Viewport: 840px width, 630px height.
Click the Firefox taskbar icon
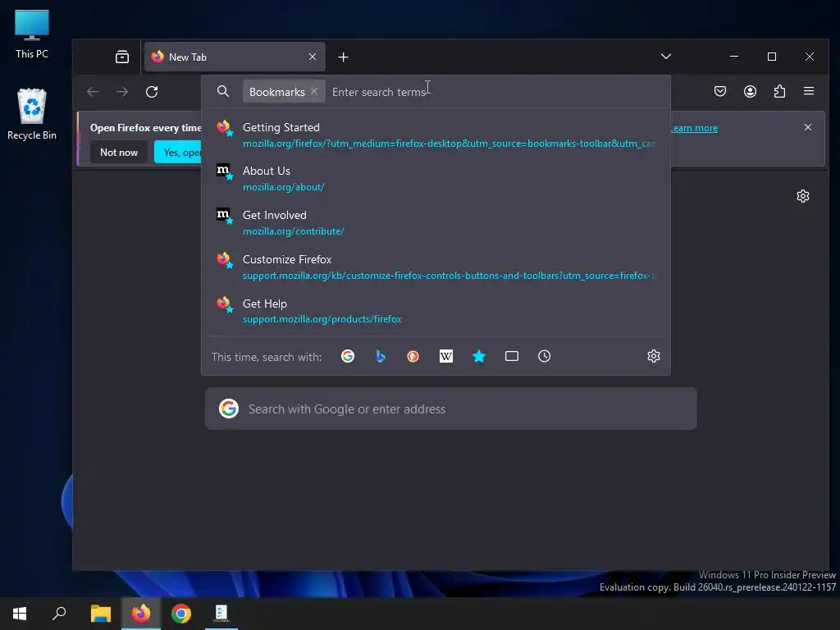tap(141, 614)
